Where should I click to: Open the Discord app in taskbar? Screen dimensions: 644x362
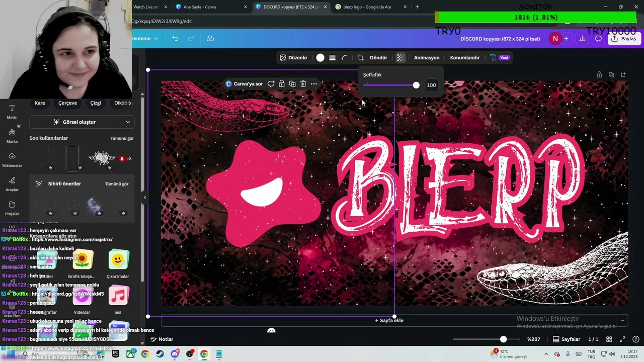tap(175, 354)
